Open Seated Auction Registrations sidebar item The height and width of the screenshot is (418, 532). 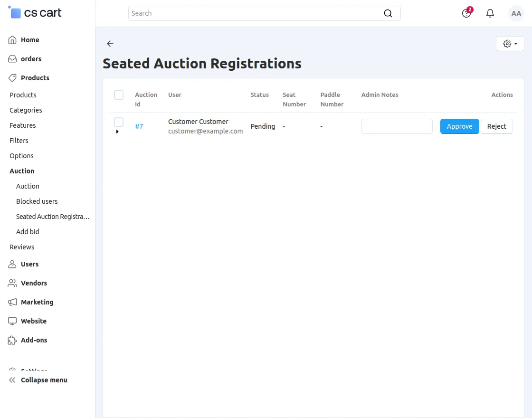[53, 217]
